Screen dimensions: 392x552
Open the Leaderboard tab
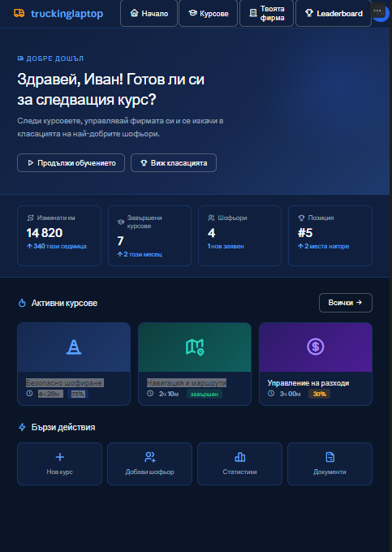pos(334,13)
